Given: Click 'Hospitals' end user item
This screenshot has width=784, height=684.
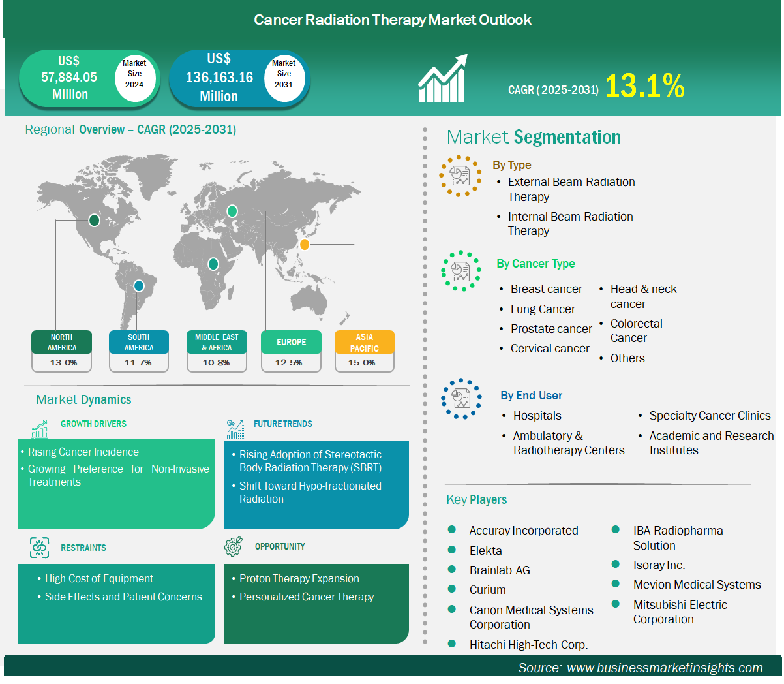Looking at the screenshot, I should [x=537, y=416].
